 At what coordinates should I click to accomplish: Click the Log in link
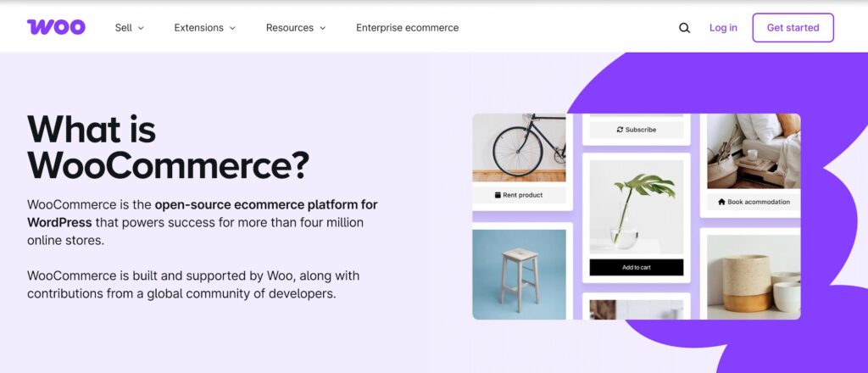point(723,28)
